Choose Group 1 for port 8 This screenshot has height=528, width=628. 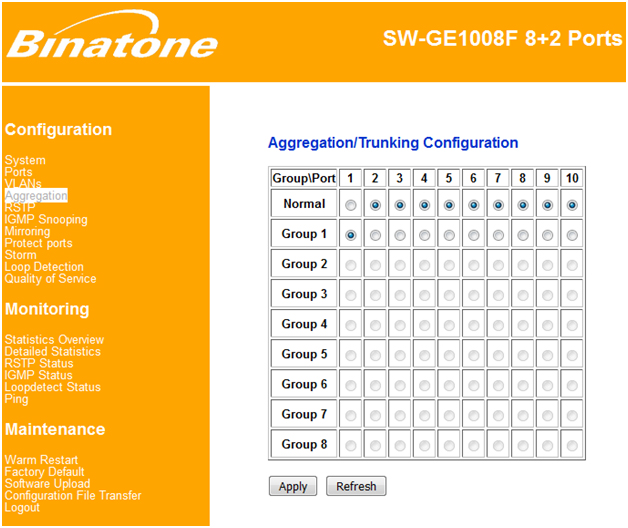pyautogui.click(x=523, y=235)
